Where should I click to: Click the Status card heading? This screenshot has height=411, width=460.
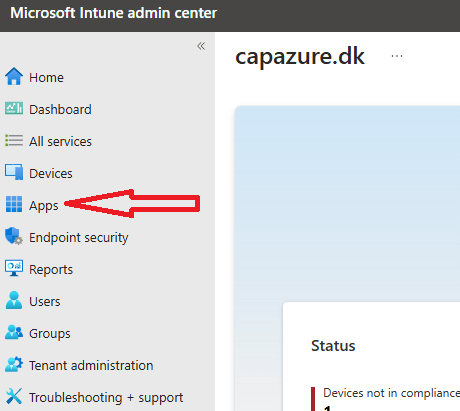tap(333, 346)
